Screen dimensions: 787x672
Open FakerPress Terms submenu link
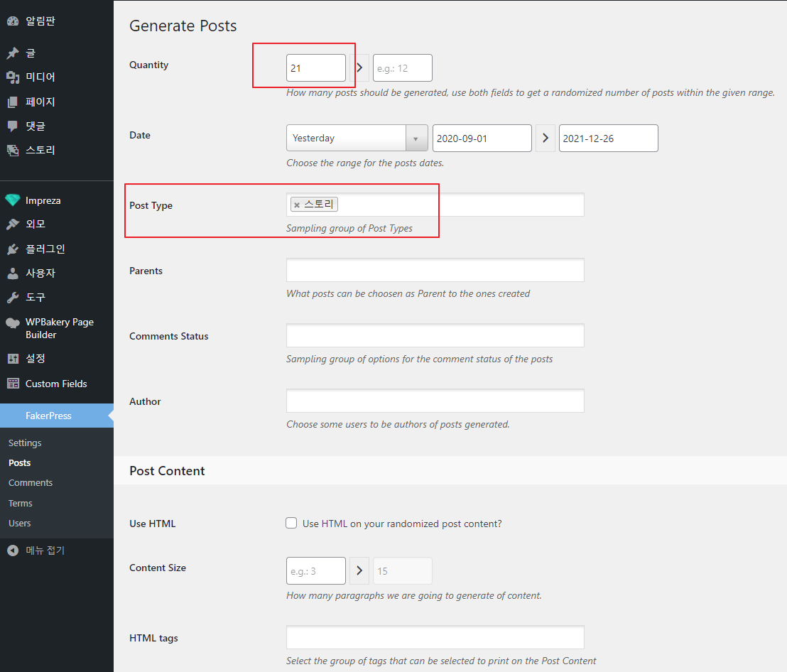click(20, 503)
